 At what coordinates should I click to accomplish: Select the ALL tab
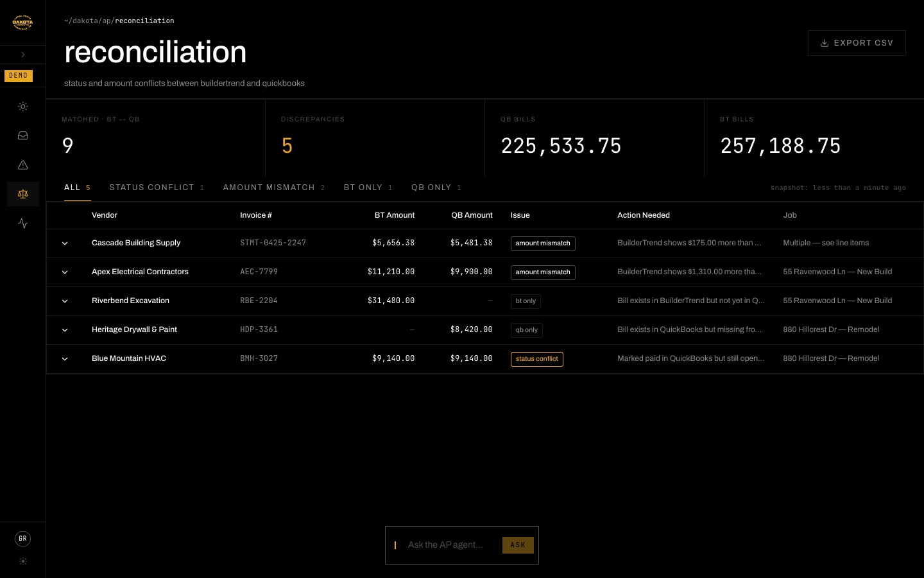(x=77, y=188)
